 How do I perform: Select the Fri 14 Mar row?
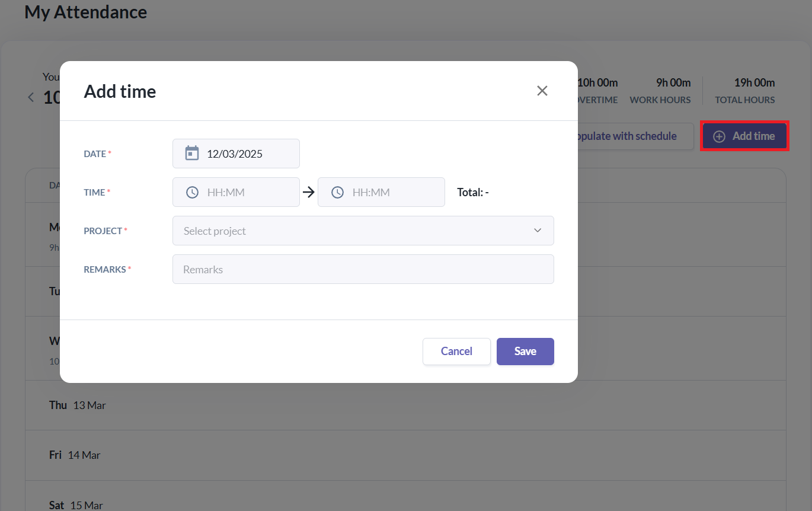405,455
